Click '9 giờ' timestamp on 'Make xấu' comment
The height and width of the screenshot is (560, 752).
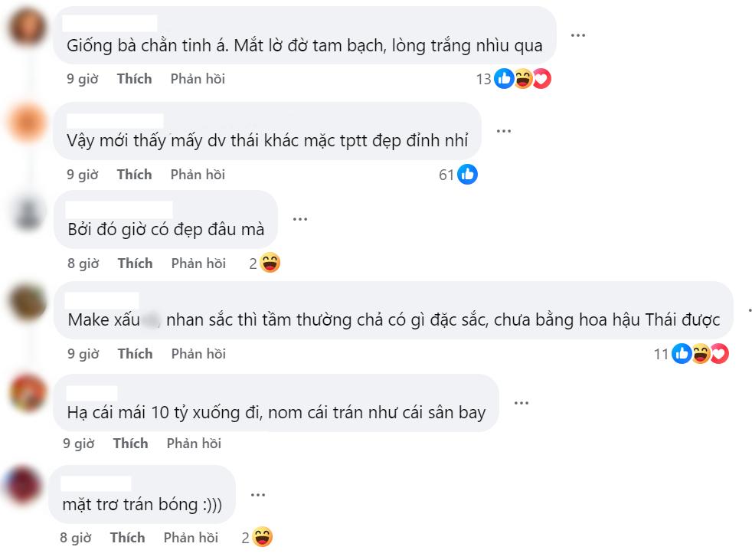pyautogui.click(x=83, y=354)
